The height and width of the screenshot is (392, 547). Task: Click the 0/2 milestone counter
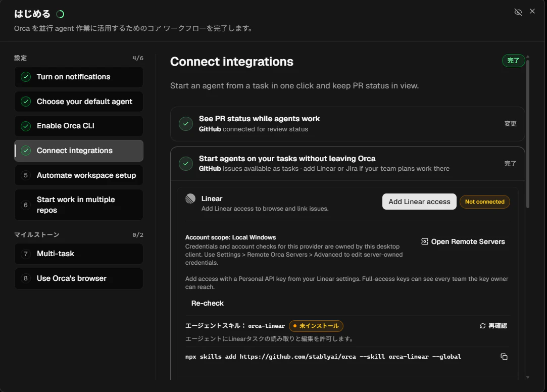[138, 235]
